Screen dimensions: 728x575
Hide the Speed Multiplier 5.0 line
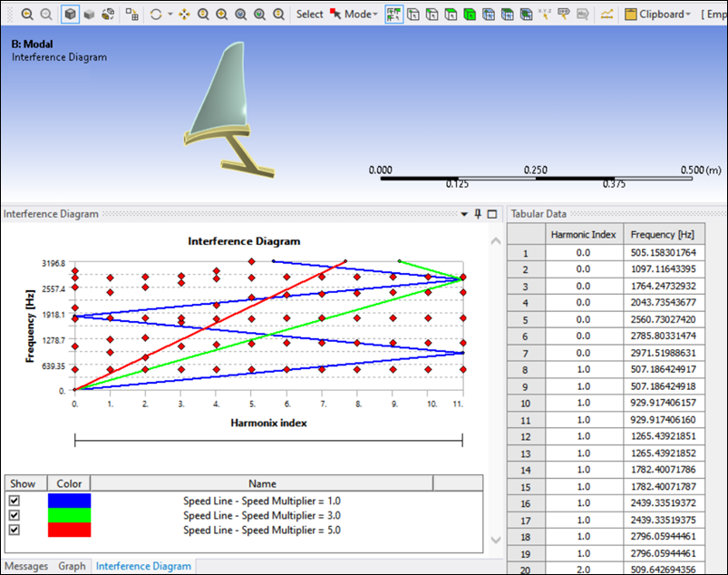tap(15, 530)
